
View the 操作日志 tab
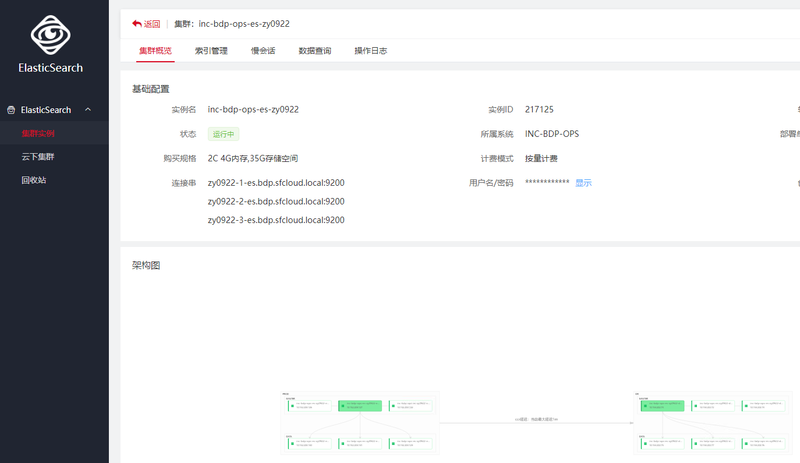click(370, 50)
